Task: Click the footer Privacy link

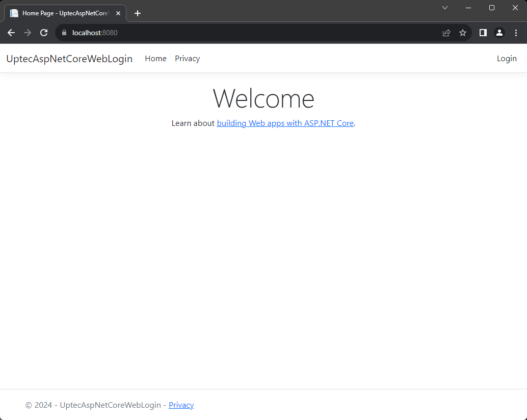Action: tap(181, 405)
